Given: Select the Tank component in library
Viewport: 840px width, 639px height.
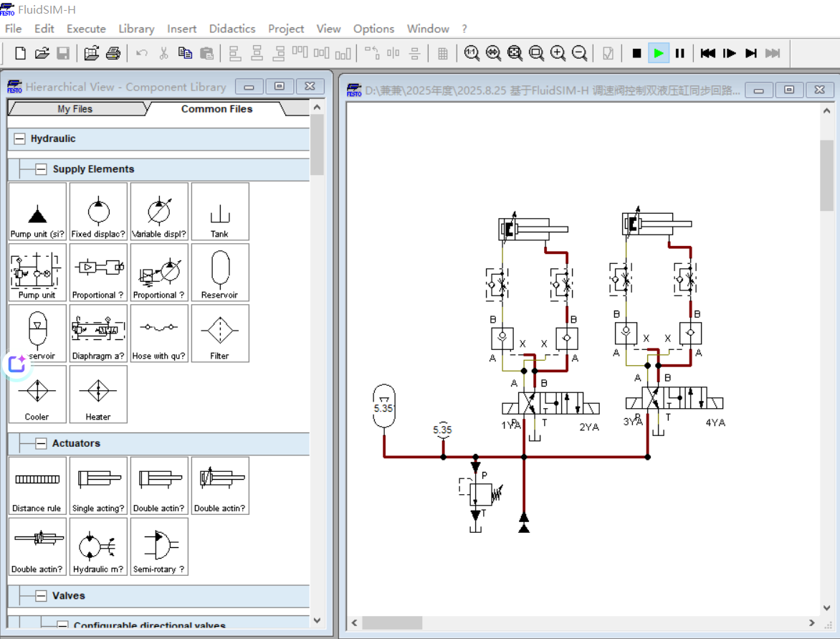Looking at the screenshot, I should 219,212.
